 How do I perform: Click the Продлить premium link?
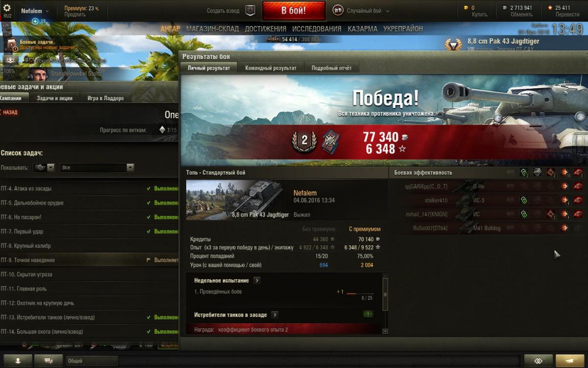75,15
